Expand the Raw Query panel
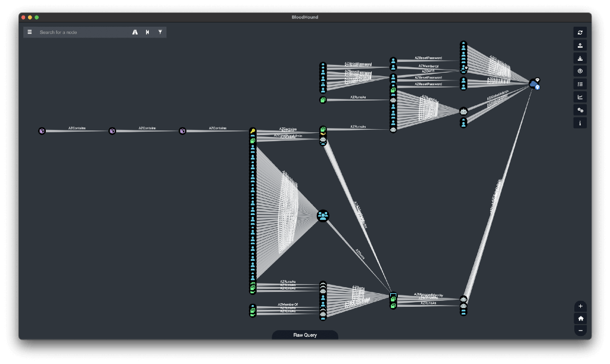Viewport: 610px width, 364px height. [305, 335]
